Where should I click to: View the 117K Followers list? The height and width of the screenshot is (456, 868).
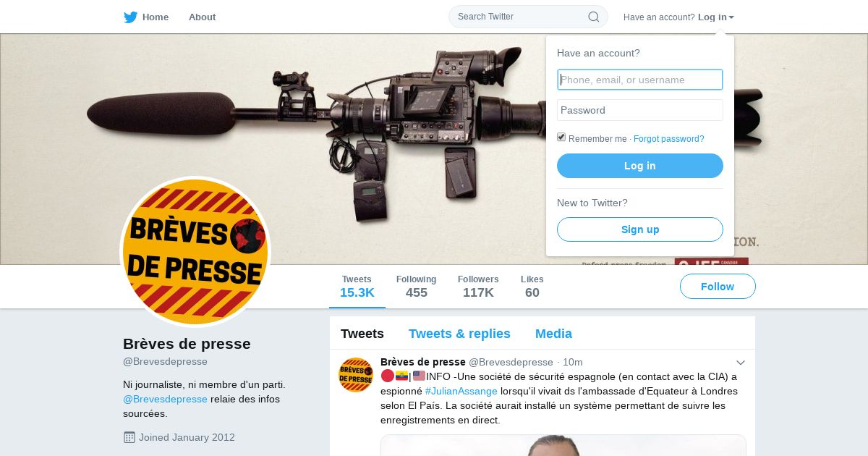coord(478,287)
